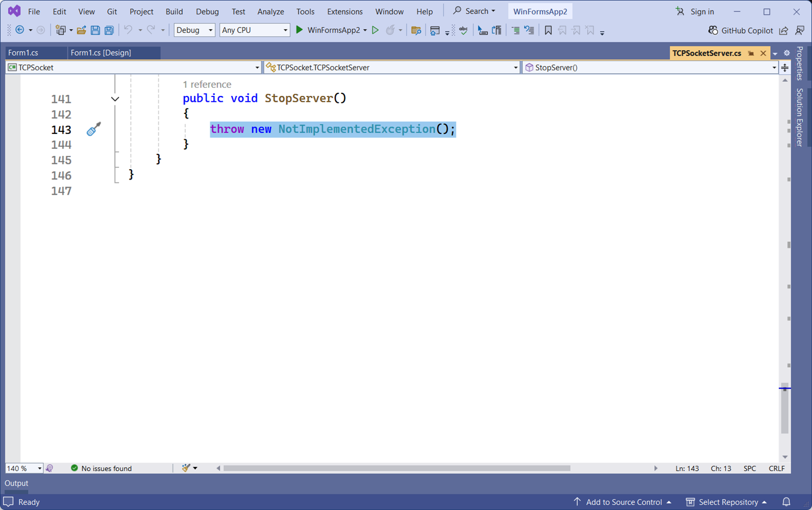Open the Any CPU platform dropdown
The height and width of the screenshot is (510, 812).
pos(255,30)
